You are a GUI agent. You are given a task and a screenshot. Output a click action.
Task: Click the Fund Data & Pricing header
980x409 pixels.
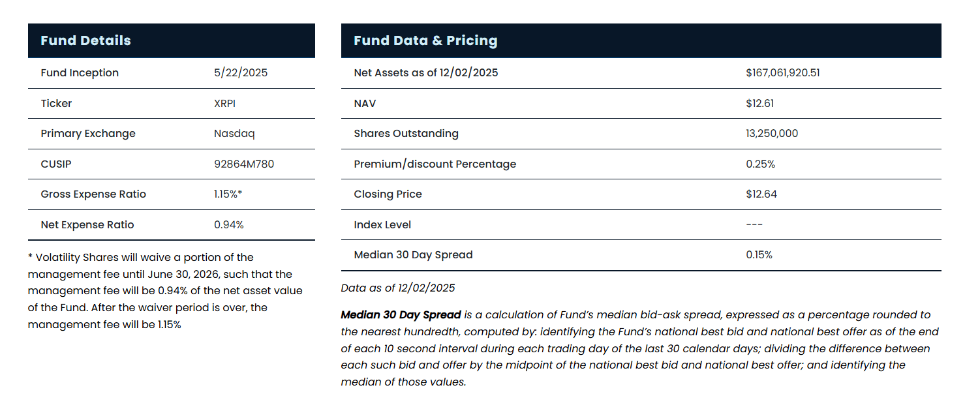coord(425,40)
